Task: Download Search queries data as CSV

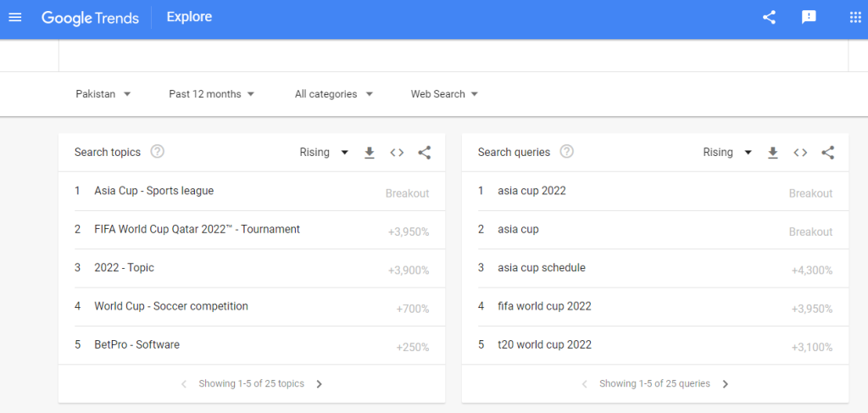Action: pyautogui.click(x=773, y=153)
